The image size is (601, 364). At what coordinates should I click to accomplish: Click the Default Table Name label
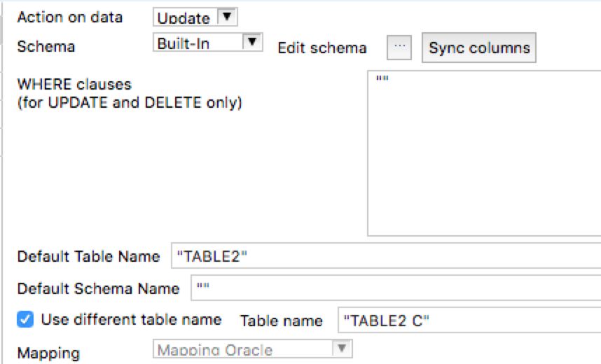(88, 256)
